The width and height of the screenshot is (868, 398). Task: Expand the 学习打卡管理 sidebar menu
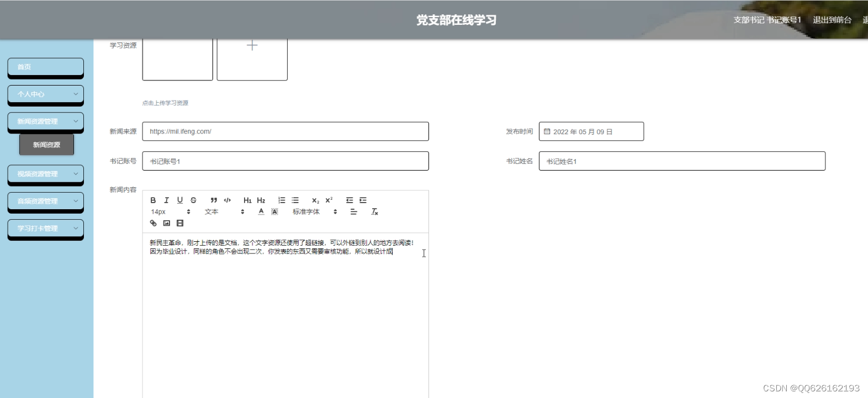[x=46, y=228]
